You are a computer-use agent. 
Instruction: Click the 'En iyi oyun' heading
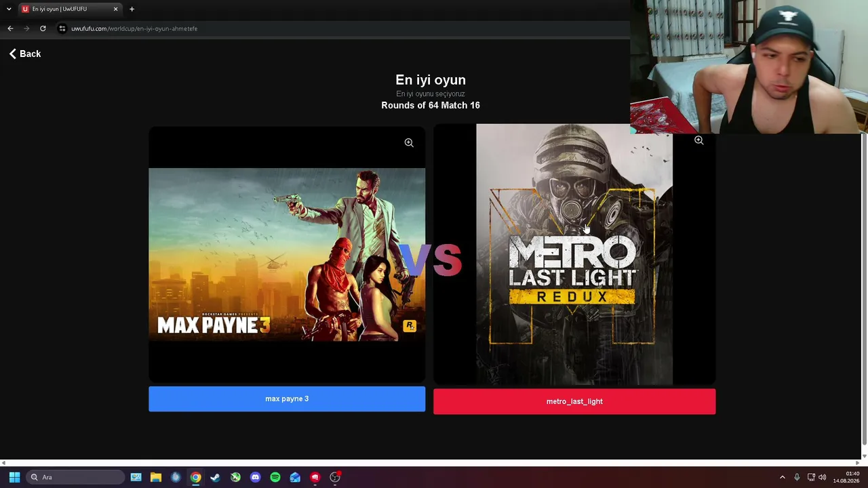[x=431, y=80]
